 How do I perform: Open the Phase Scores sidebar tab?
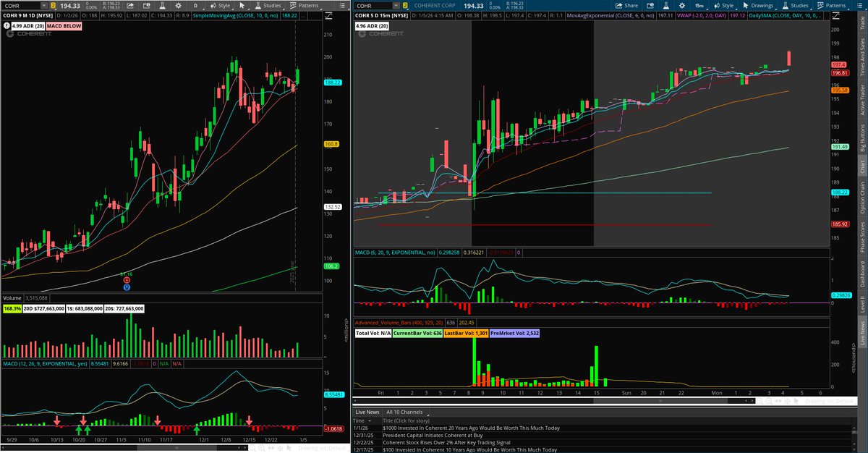tap(861, 237)
